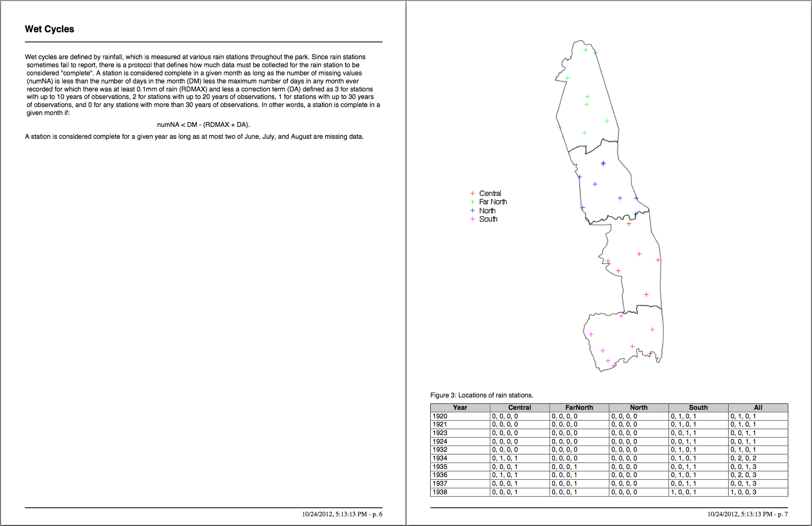Select the caption "Figure 3: Locations of rain stations."

tap(482, 395)
